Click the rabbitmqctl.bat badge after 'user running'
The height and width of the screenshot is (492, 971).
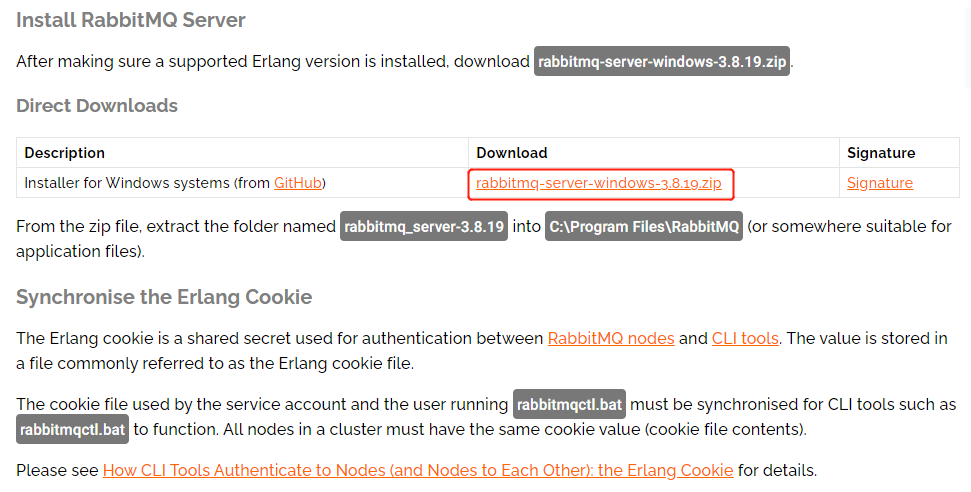pyautogui.click(x=569, y=405)
